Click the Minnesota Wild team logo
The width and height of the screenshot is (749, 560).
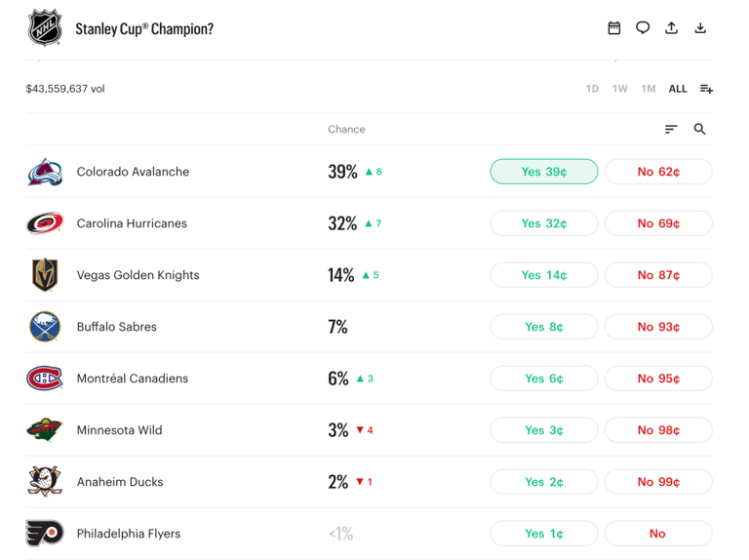pos(45,430)
